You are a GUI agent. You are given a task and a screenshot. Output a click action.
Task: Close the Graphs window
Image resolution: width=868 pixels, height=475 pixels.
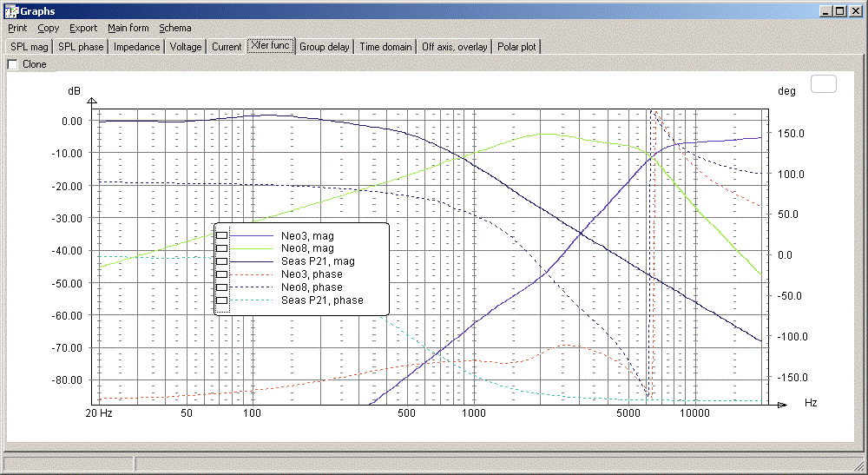[x=856, y=11]
